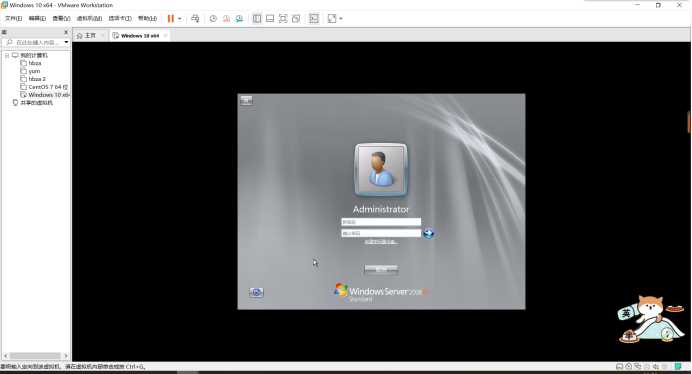Open the Snapshot Manager icon
Screen dimensions: 692x374
(239, 19)
